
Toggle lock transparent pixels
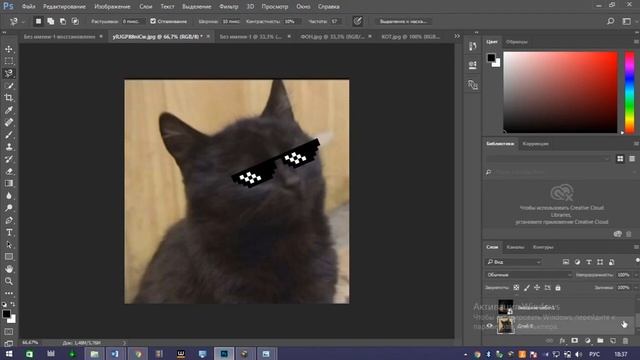click(516, 288)
